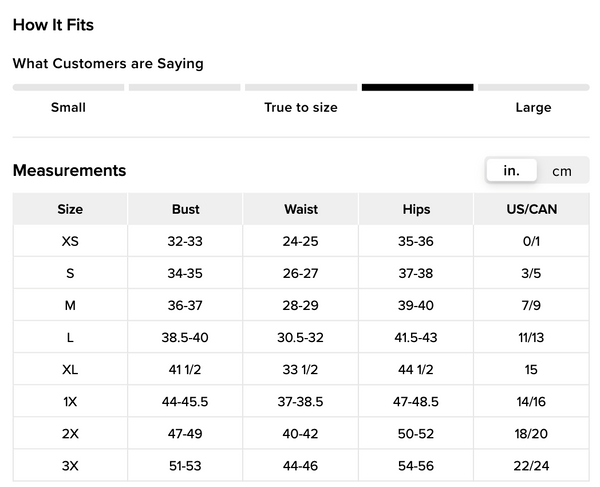Click the How It Fits heading
This screenshot has height=487, width=600.
tap(53, 25)
